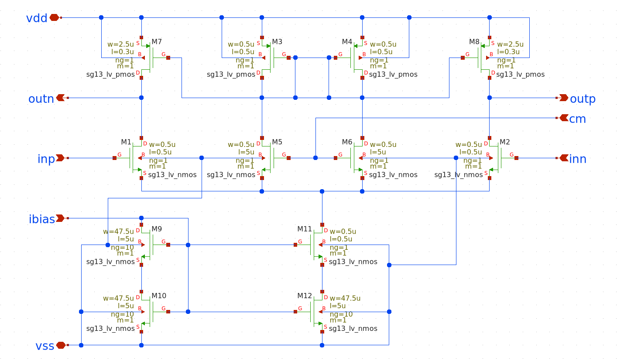Select the inn input pin marker

pyautogui.click(x=563, y=158)
